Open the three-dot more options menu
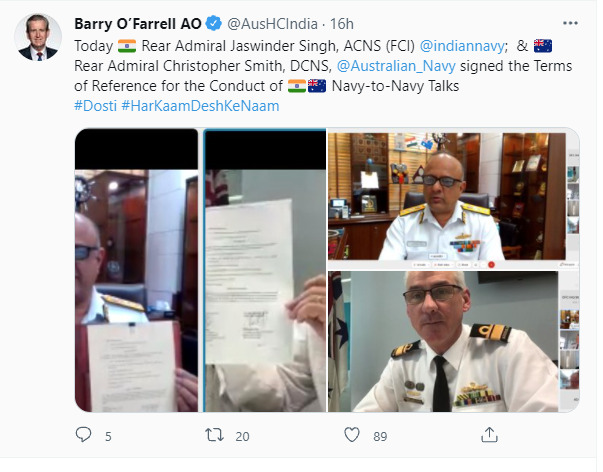This screenshot has height=472, width=603. click(x=570, y=23)
